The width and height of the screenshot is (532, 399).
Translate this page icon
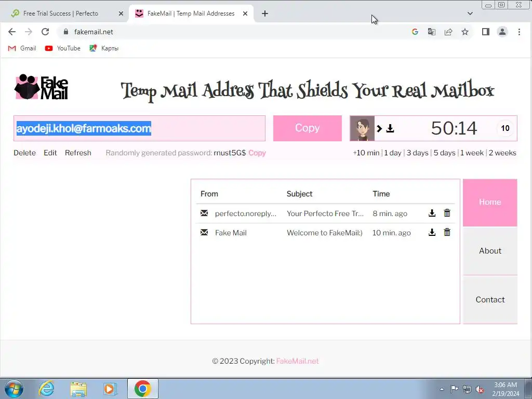(431, 32)
